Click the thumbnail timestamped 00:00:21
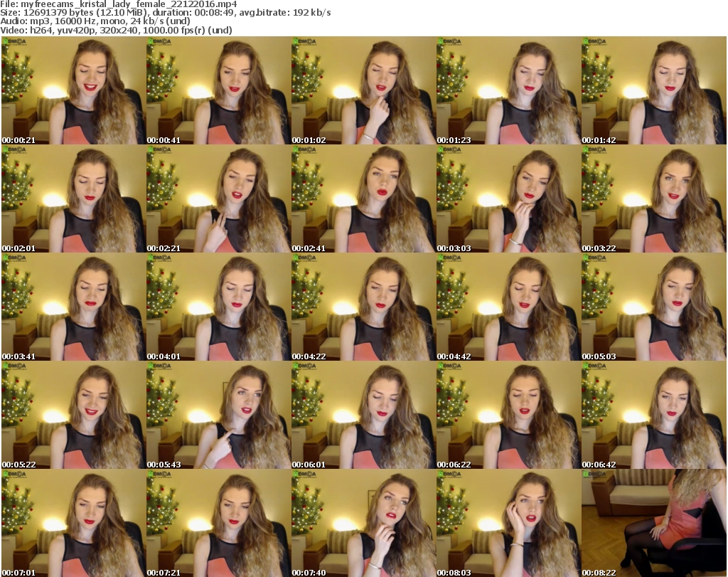The height and width of the screenshot is (577, 728). pos(73,91)
